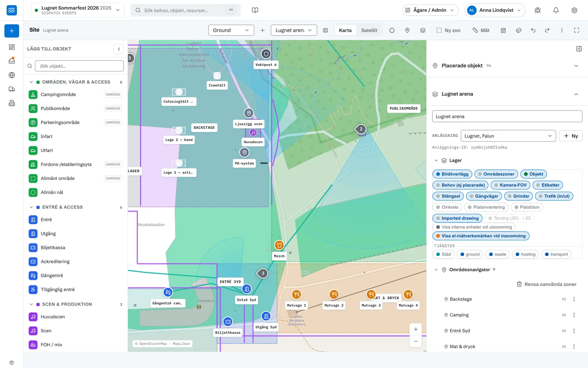The height and width of the screenshot is (368, 588).
Task: Toggle the Områdeszoner layer chip
Action: (496, 174)
